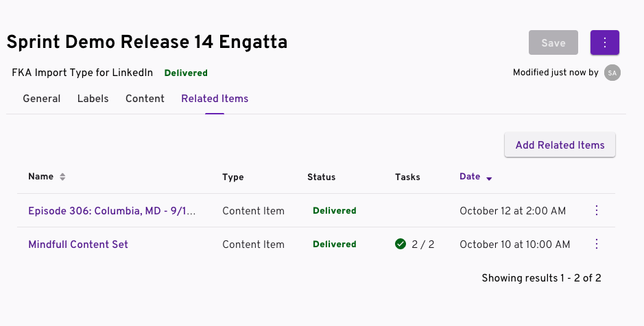The height and width of the screenshot is (326, 644).
Task: Open the Labels tab
Action: (x=93, y=99)
